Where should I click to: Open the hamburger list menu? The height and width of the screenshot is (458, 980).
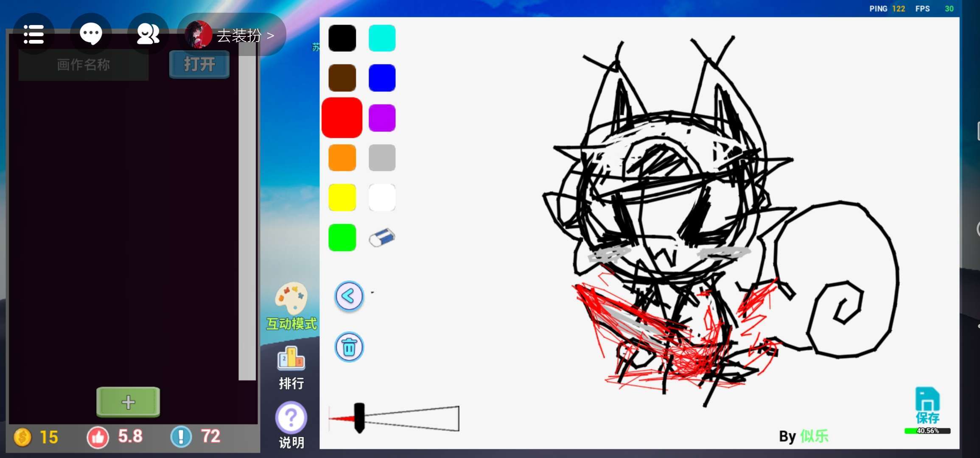coord(34,34)
